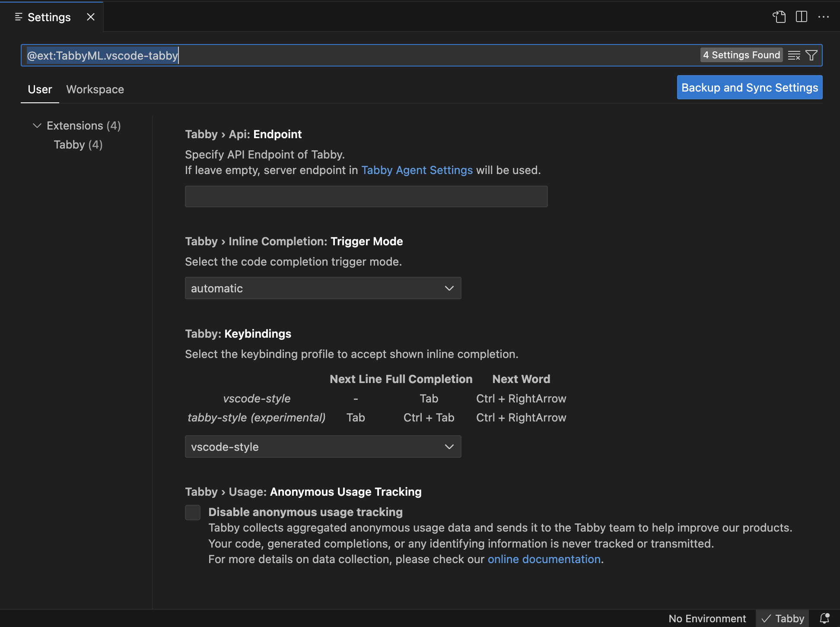Select the User settings tab
The image size is (840, 627).
point(40,89)
